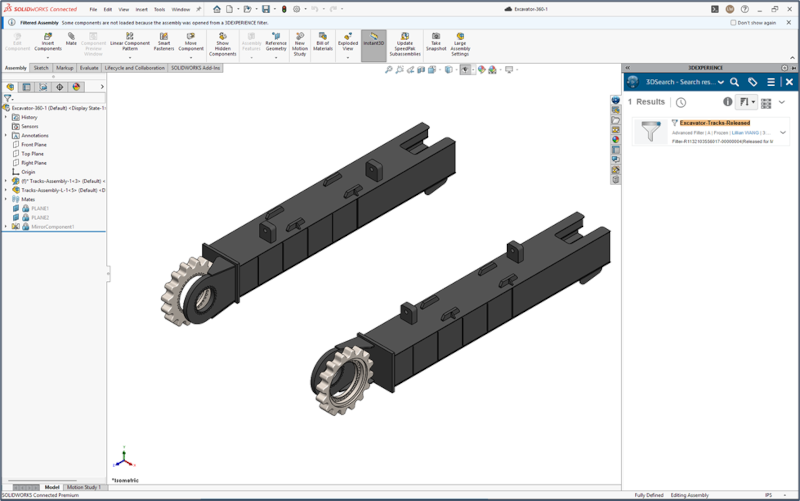
Task: Check the "Don't show again" checkbox
Action: point(733,21)
